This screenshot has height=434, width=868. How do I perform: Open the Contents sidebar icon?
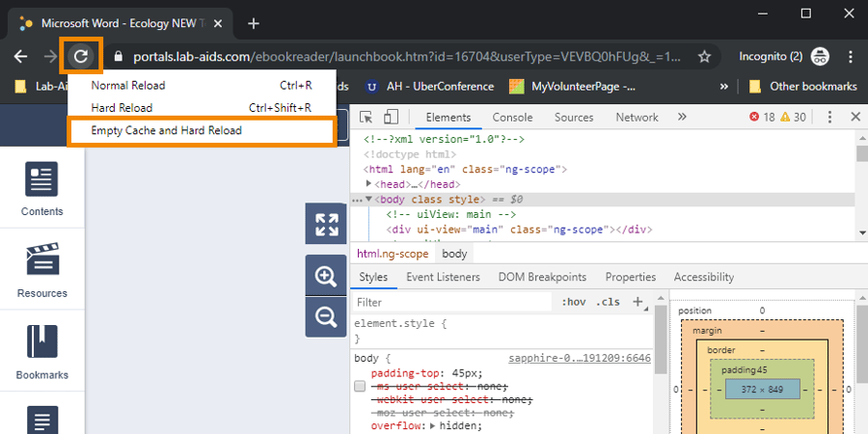pyautogui.click(x=42, y=189)
